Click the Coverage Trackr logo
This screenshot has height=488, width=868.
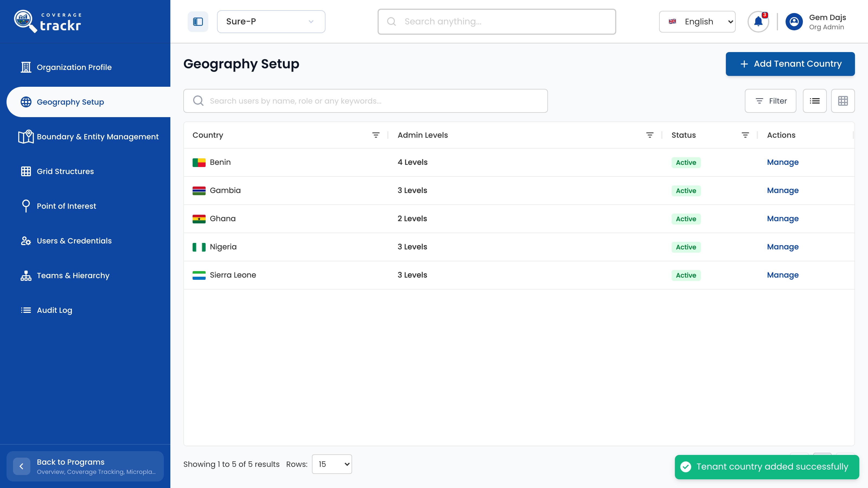[47, 21]
